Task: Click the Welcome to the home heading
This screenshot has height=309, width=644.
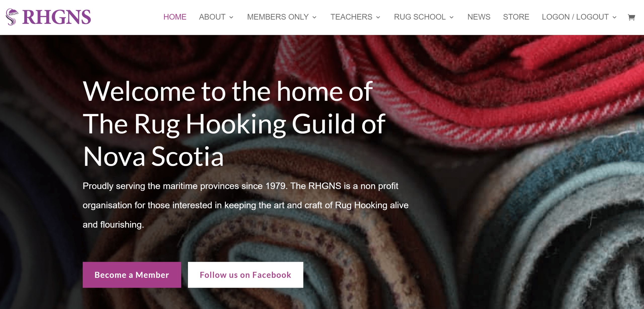Action: (234, 124)
